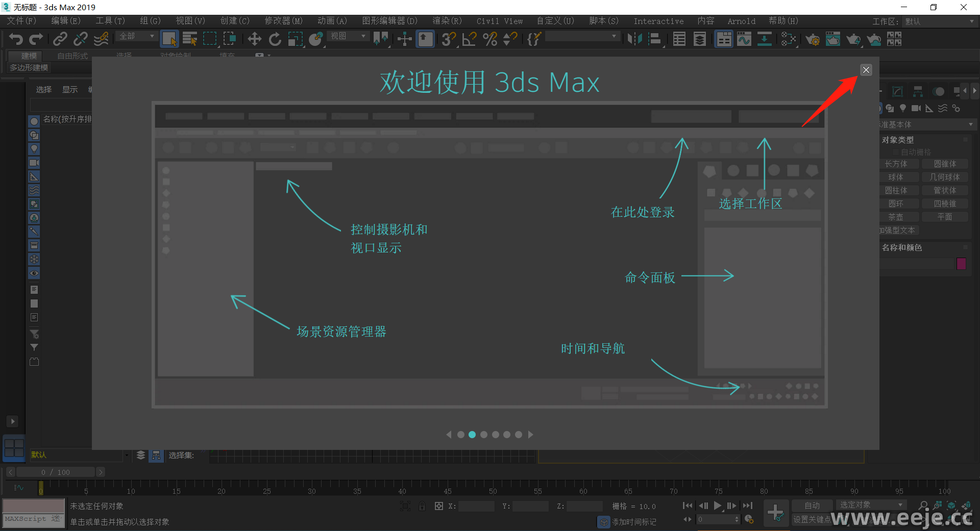Open the Curve Editor icon

[x=744, y=39]
